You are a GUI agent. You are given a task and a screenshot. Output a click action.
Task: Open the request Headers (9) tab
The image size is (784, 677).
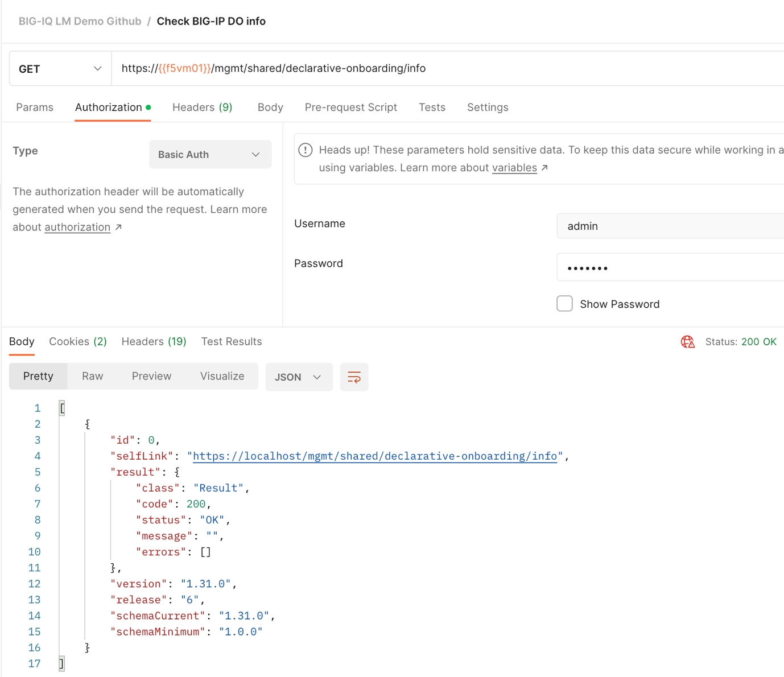tap(202, 108)
